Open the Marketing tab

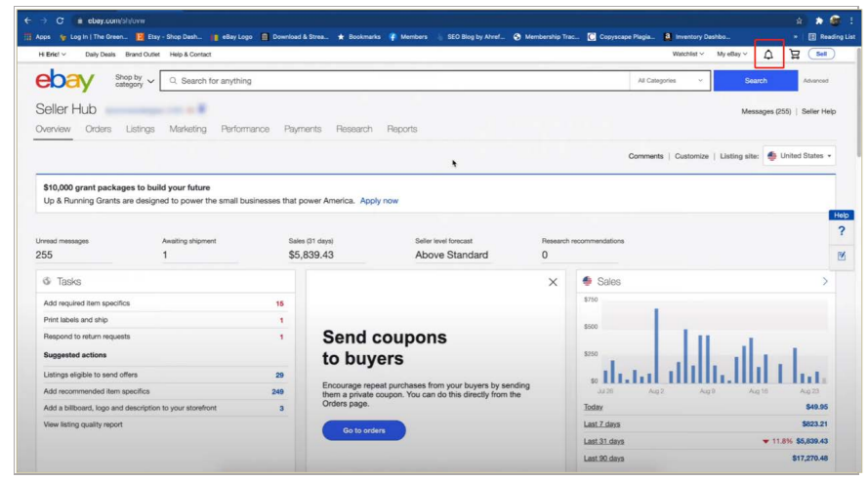pos(187,129)
